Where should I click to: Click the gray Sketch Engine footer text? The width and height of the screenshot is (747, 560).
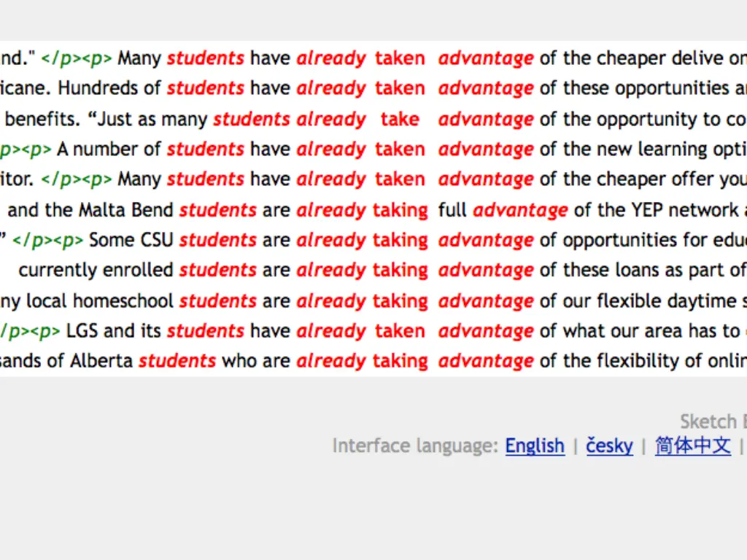click(x=713, y=421)
